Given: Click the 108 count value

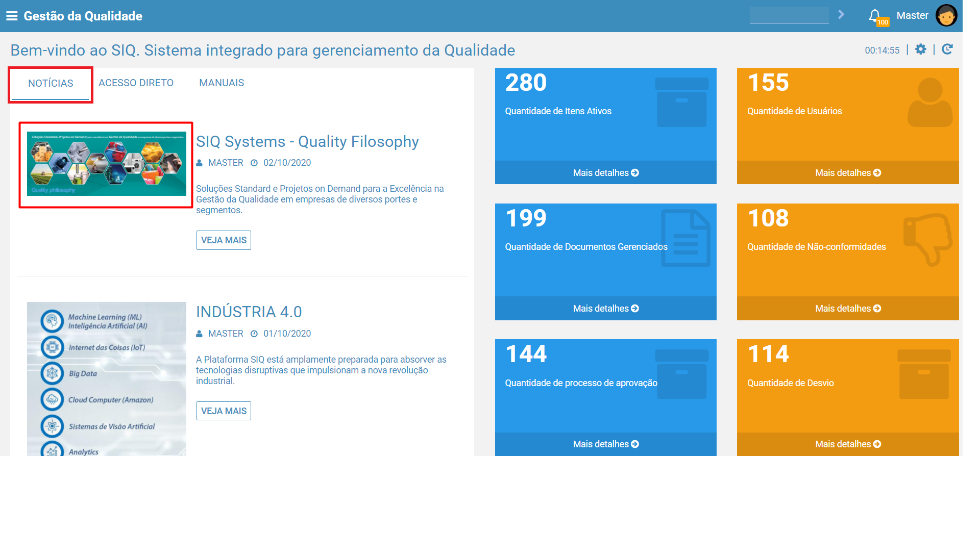Looking at the screenshot, I should 768,218.
